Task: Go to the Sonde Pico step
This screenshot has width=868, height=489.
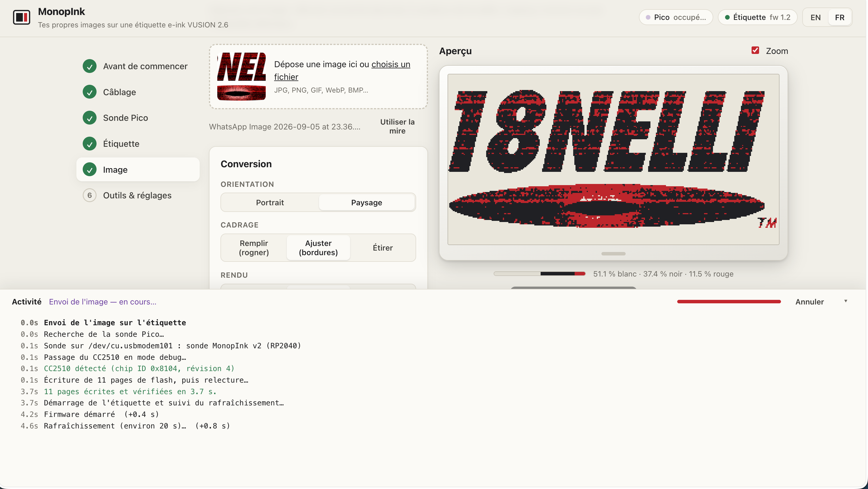Action: coord(138,118)
